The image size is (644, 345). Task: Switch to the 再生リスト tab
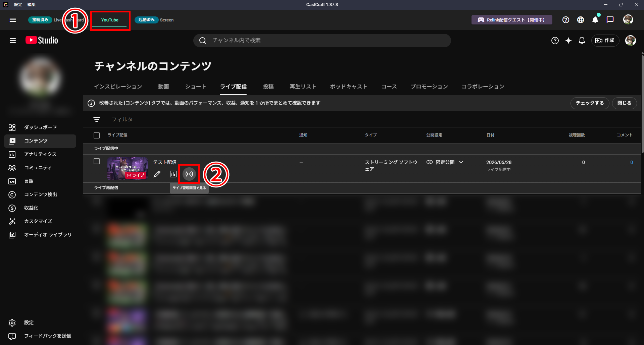coord(303,87)
